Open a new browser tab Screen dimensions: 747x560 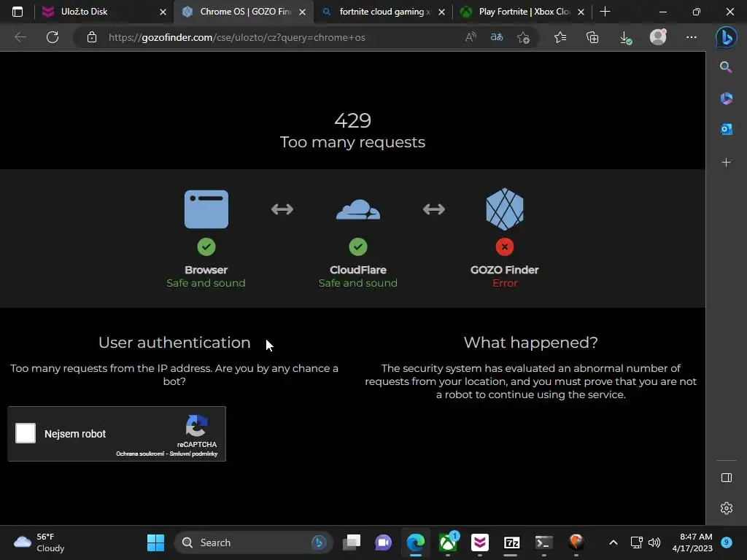[605, 12]
